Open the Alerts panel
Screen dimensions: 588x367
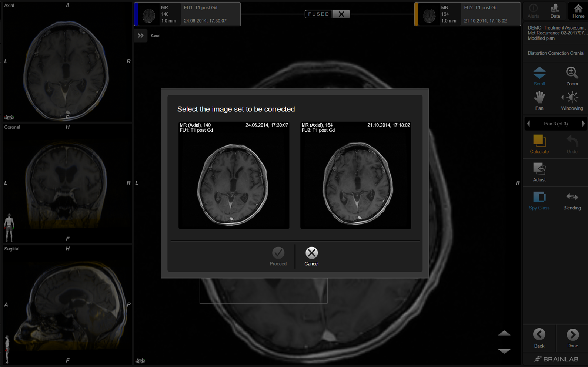pyautogui.click(x=533, y=11)
